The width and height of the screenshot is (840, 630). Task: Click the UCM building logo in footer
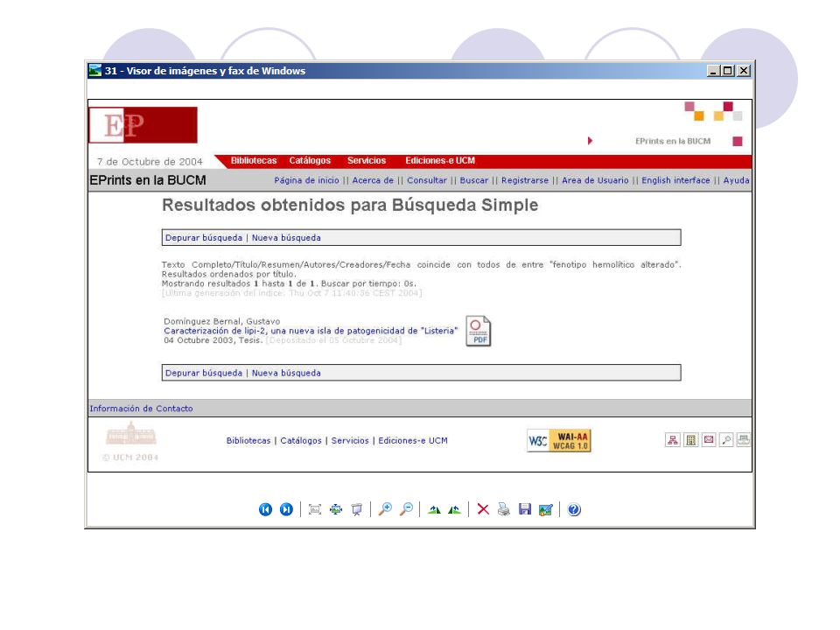[x=131, y=434]
